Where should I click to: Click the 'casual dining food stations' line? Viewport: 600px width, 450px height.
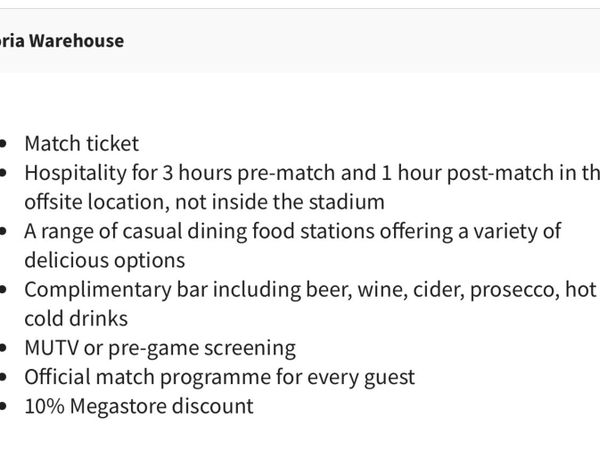292,231
